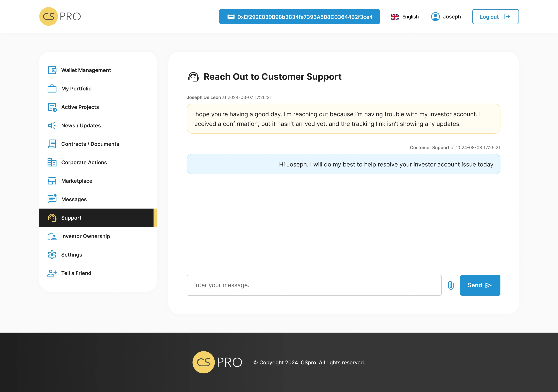558x392 pixels.
Task: Click the wallet address button
Action: click(x=299, y=17)
